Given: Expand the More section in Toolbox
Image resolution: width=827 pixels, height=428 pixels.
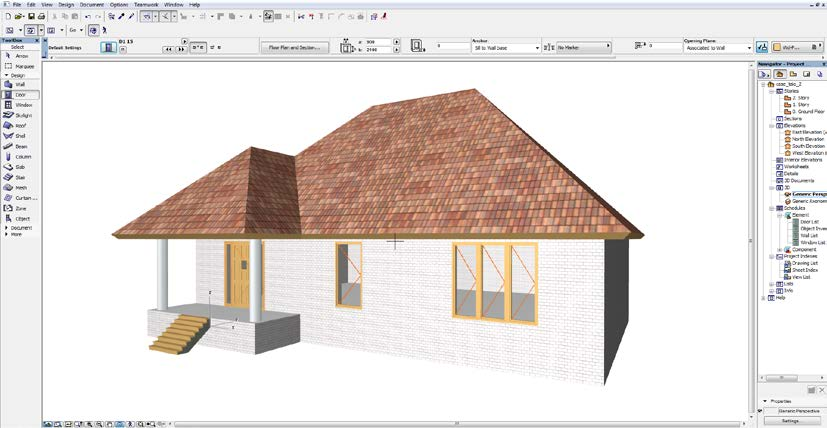Looking at the screenshot, I should [x=6, y=234].
